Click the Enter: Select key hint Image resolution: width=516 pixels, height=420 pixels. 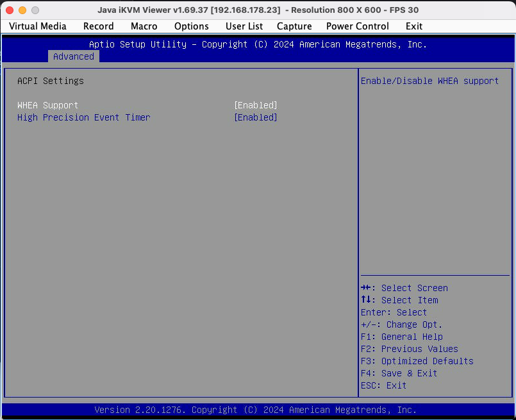pyautogui.click(x=394, y=312)
